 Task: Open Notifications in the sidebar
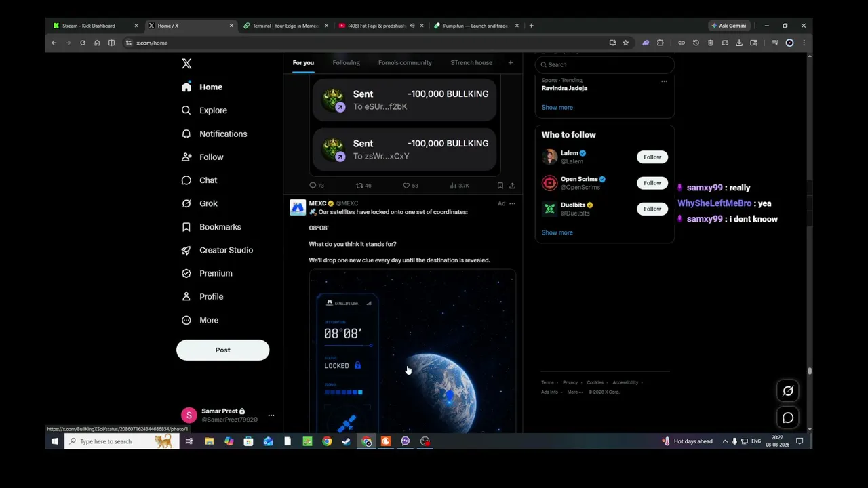214,134
